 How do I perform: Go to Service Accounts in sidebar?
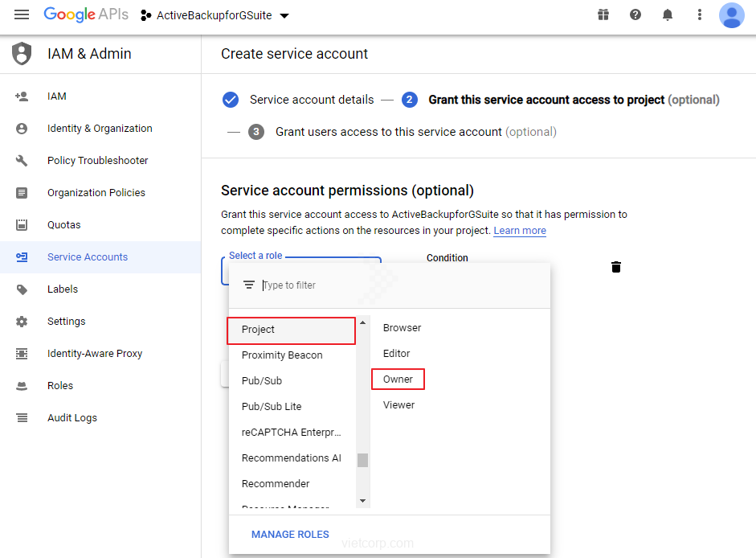(x=88, y=257)
